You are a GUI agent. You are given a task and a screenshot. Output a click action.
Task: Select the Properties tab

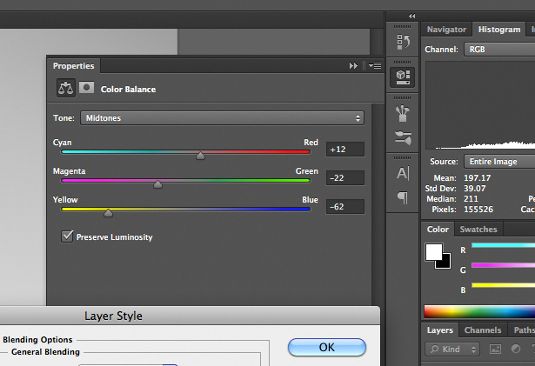[x=73, y=66]
